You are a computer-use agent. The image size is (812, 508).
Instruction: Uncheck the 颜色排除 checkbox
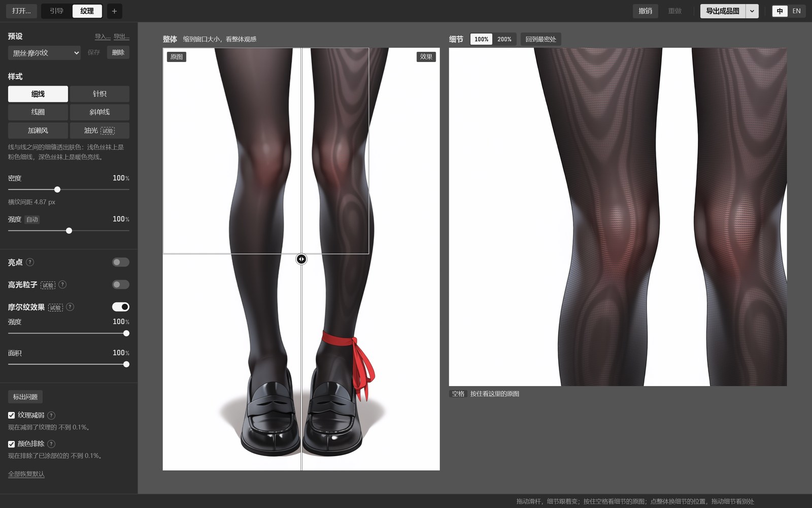point(11,443)
